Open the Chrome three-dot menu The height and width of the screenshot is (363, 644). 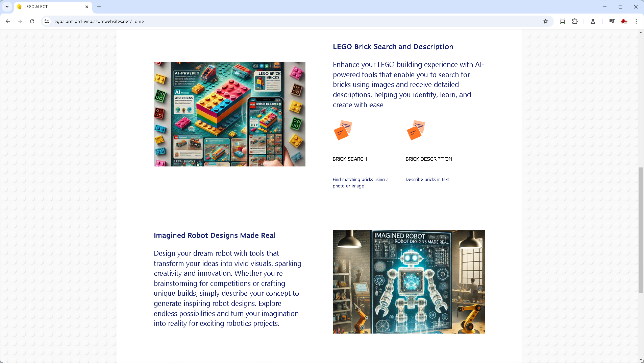point(636,21)
